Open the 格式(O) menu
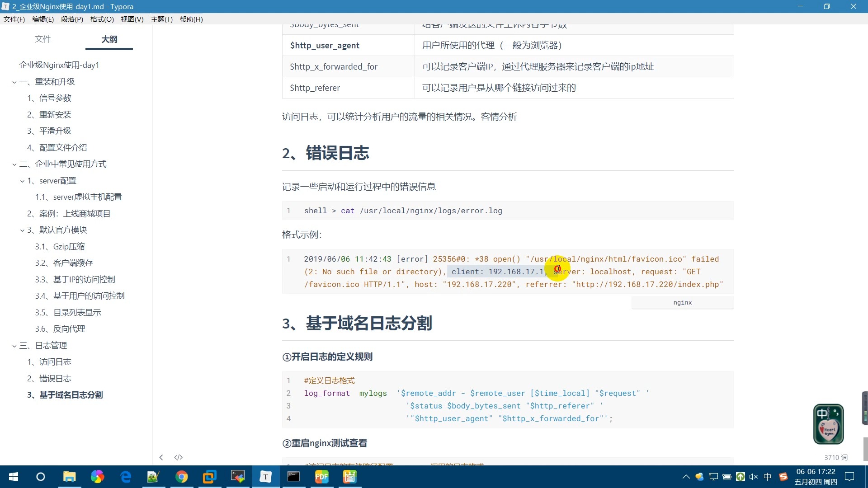 click(x=102, y=19)
